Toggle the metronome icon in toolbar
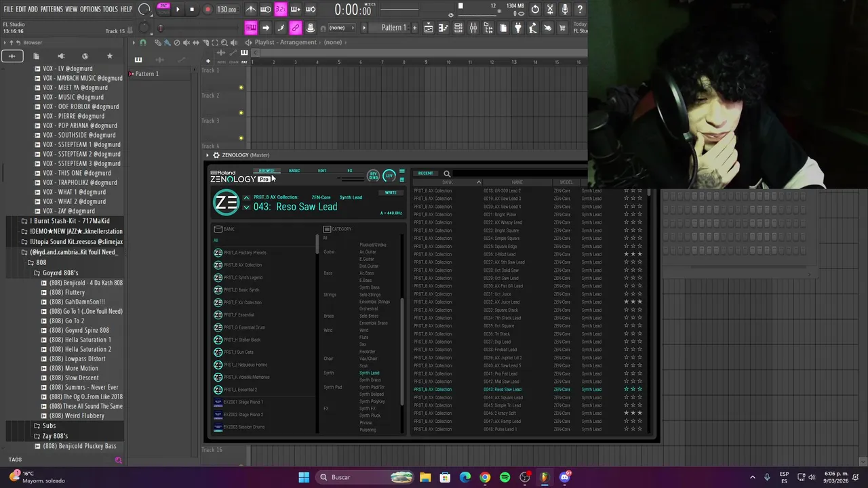Viewport: 868px width, 488px height. (x=251, y=9)
